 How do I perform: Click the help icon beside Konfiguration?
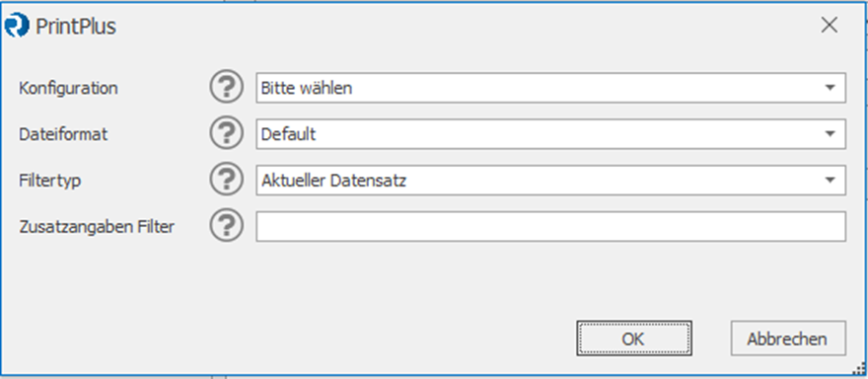(227, 88)
